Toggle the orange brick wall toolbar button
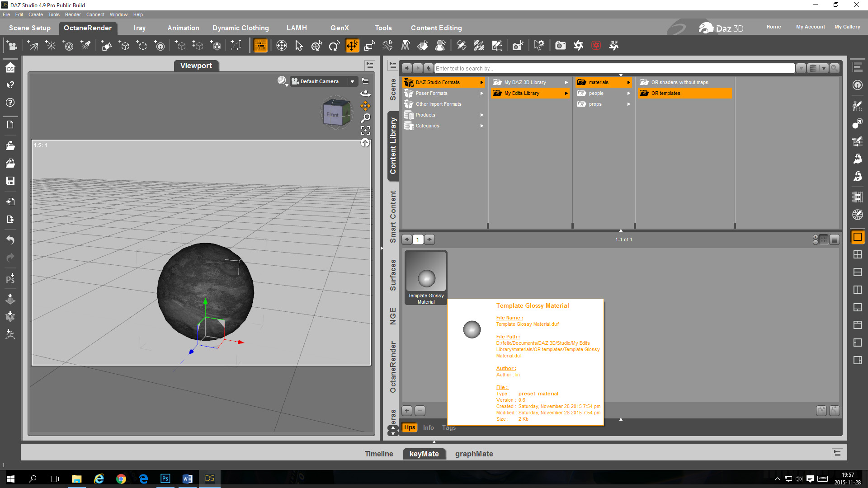Screen dimensions: 868x488 [x=261, y=46]
